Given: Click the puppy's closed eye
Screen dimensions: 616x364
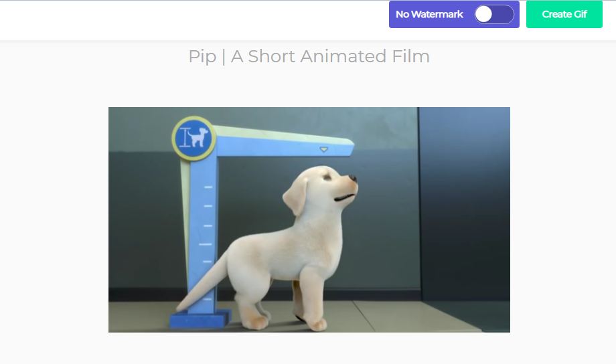Looking at the screenshot, I should coord(327,177).
